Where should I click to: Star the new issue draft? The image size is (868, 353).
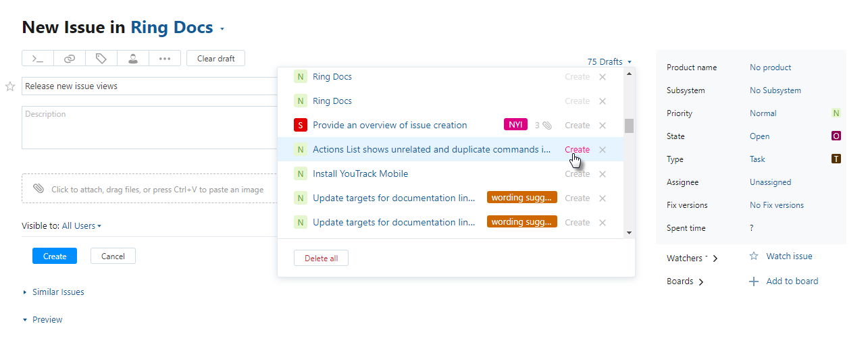[10, 86]
